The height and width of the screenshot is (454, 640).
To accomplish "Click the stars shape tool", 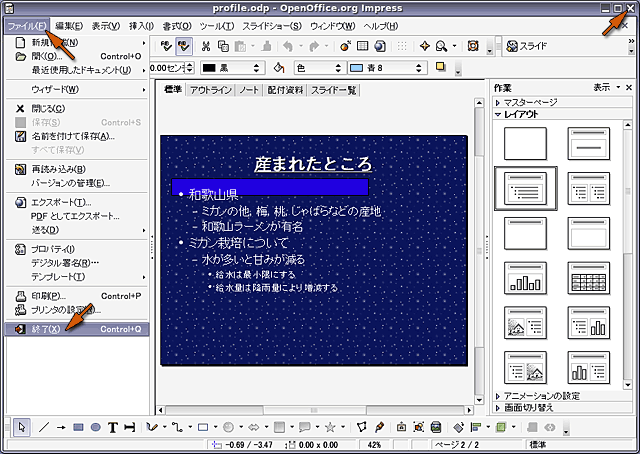I will tap(330, 427).
